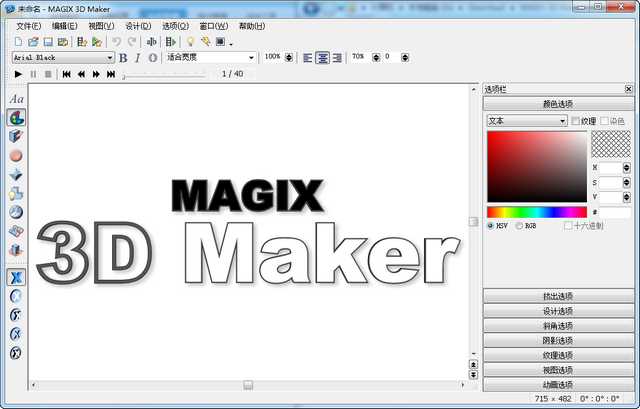Click the light bulb icon in toolbar
Viewport: 640px width, 409px height.
[190, 42]
